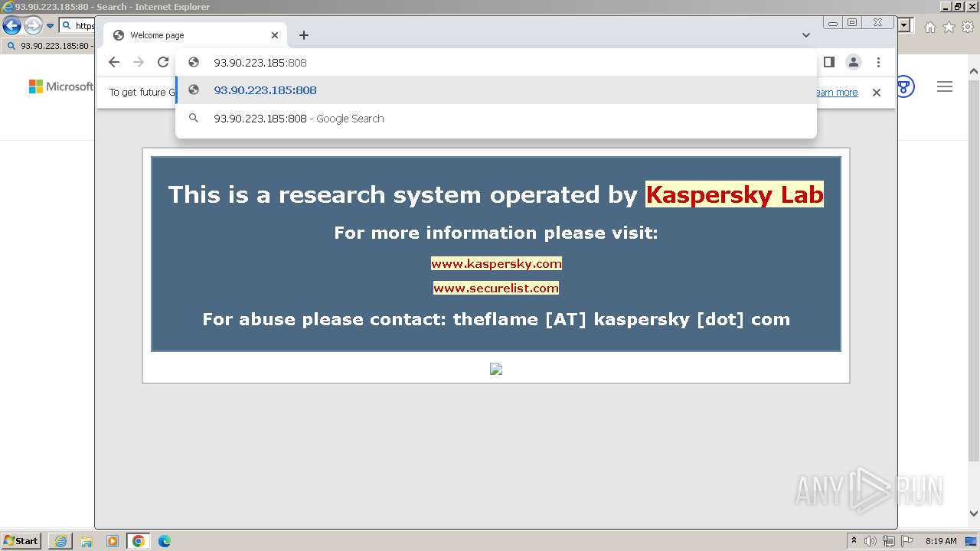
Task: Select Internet Explorer's 93.90.223.185:80 tab
Action: (49, 46)
